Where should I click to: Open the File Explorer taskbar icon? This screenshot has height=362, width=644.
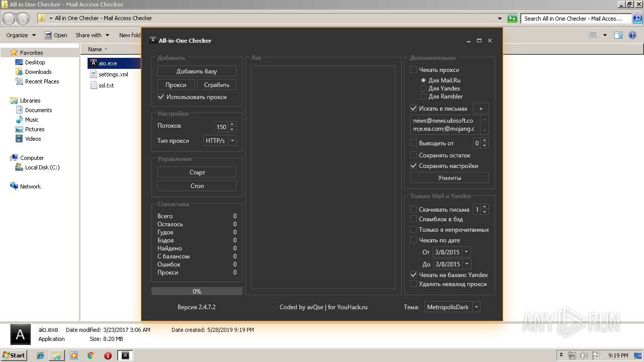57,355
